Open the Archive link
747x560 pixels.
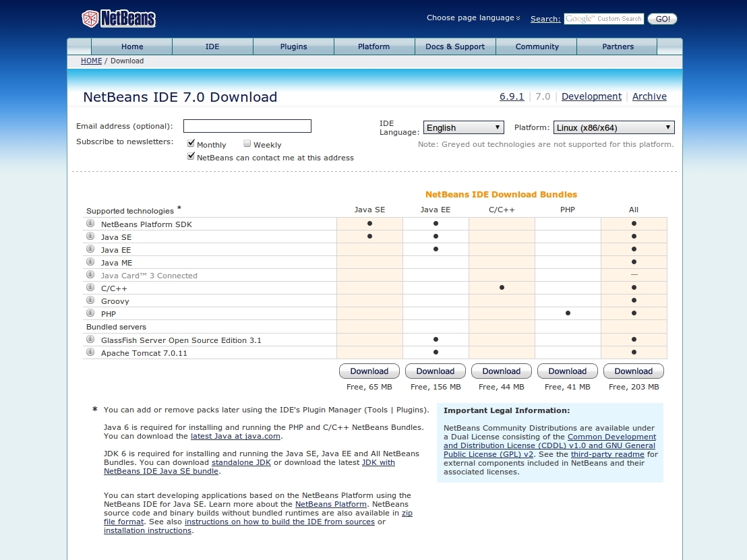point(649,96)
